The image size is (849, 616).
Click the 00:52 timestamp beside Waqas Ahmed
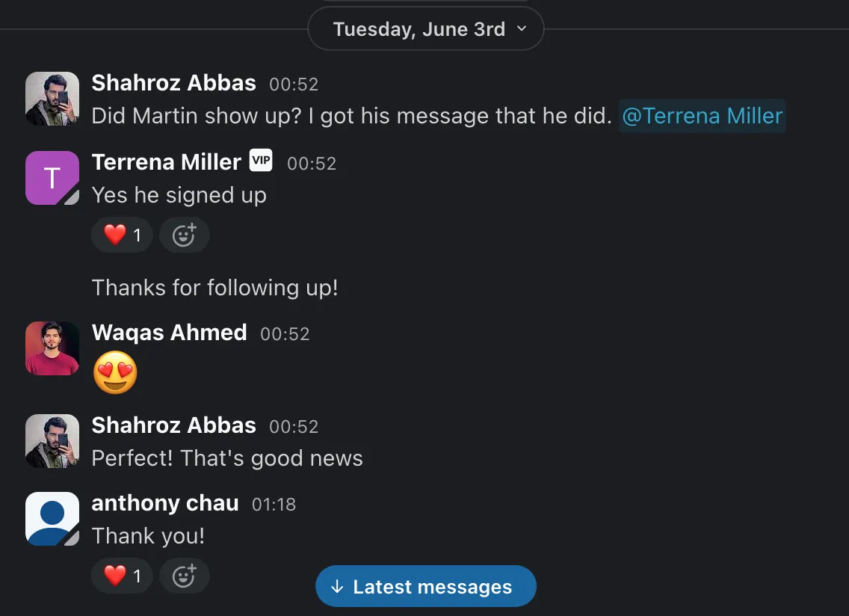[285, 334]
